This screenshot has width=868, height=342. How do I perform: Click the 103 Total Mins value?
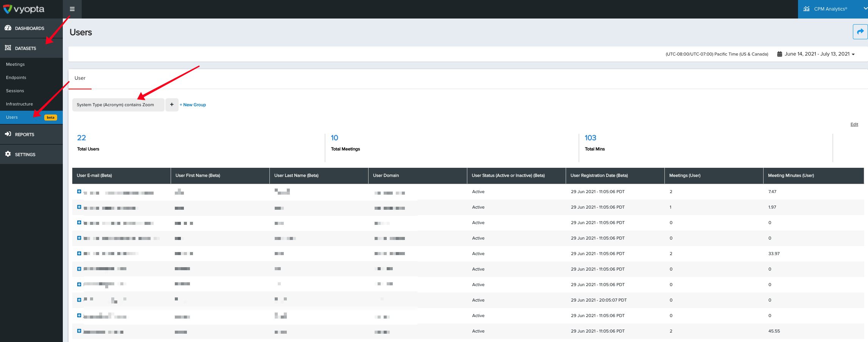[590, 138]
